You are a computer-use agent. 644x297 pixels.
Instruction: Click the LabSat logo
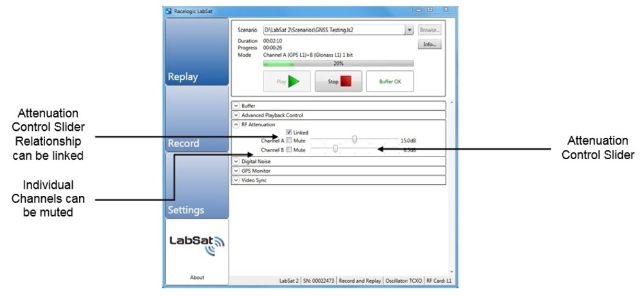(x=197, y=245)
